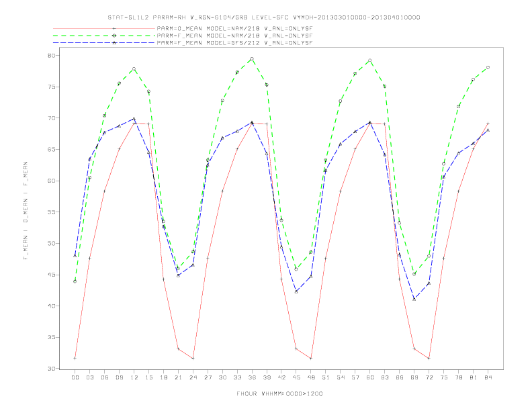Click the x-axis tick label 15

coord(148,377)
